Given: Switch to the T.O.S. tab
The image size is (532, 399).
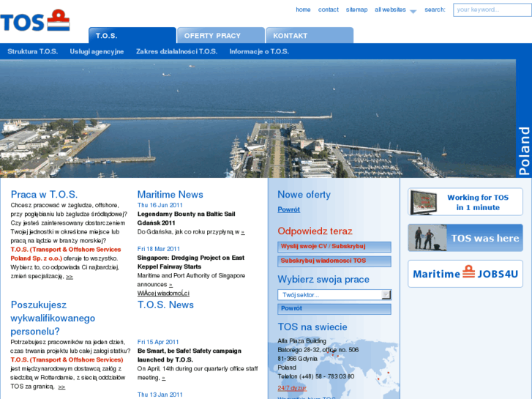Looking at the screenshot, I should point(132,35).
